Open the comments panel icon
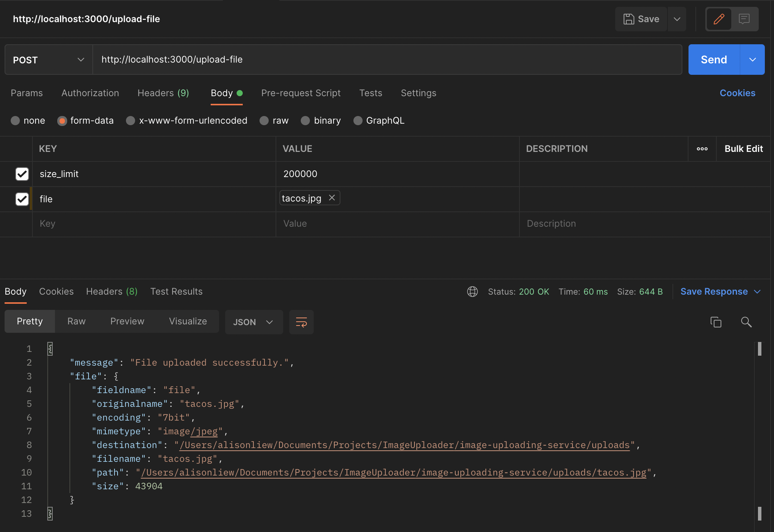 (x=744, y=19)
